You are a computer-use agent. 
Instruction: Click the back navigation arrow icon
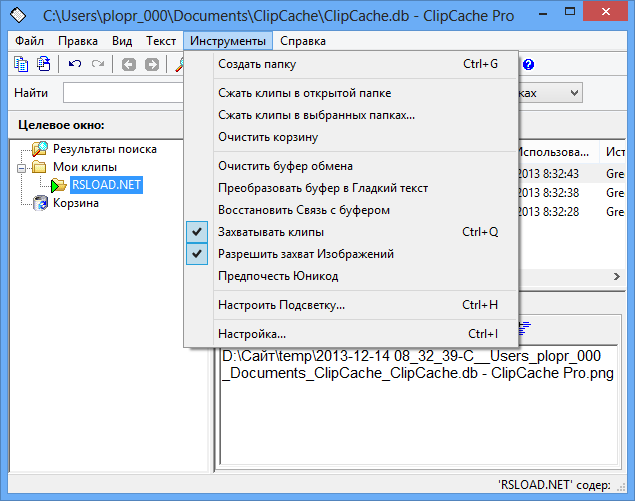[x=129, y=64]
